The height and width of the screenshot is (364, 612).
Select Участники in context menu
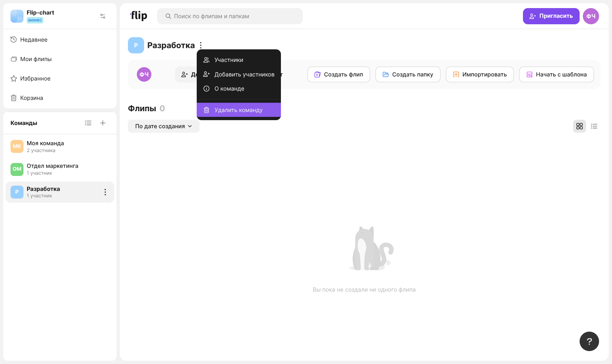(x=239, y=60)
